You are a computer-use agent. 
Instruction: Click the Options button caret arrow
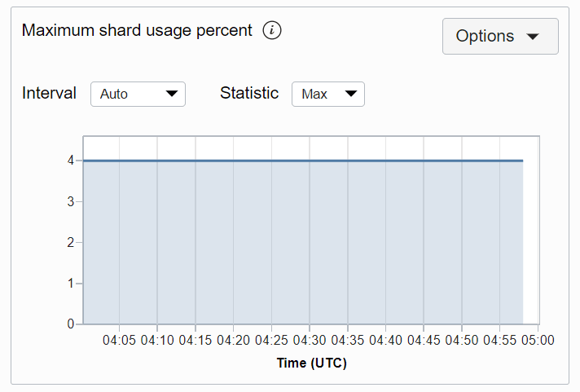tap(534, 37)
